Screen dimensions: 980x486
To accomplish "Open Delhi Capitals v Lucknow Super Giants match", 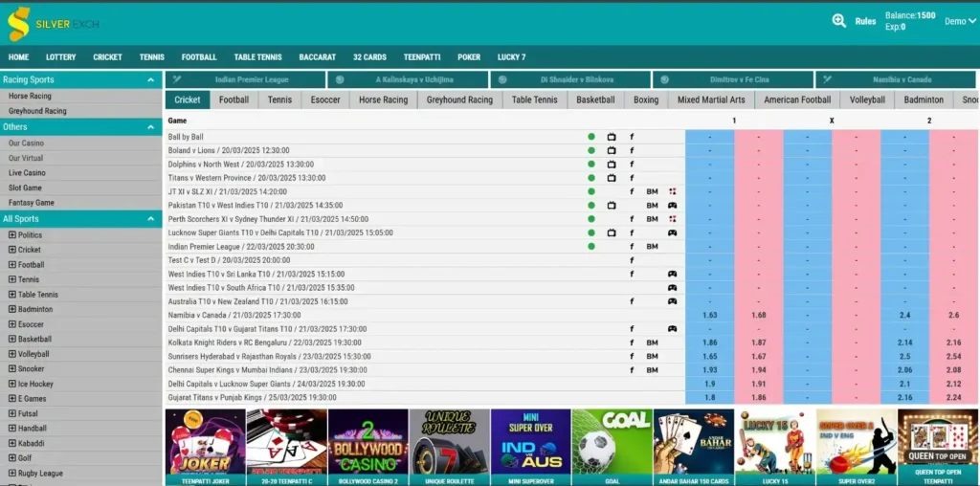I will [x=266, y=385].
